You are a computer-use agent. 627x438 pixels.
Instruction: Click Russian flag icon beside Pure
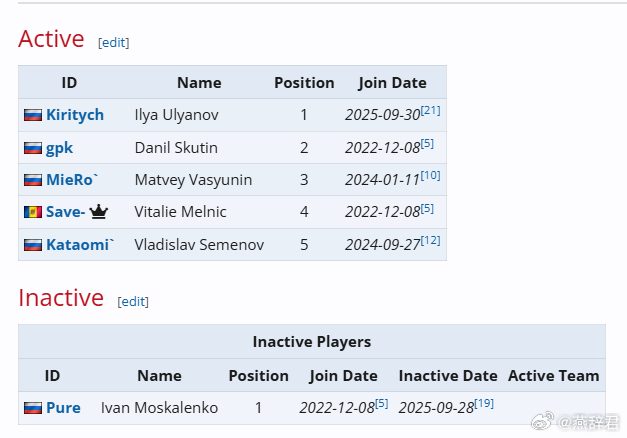point(32,408)
